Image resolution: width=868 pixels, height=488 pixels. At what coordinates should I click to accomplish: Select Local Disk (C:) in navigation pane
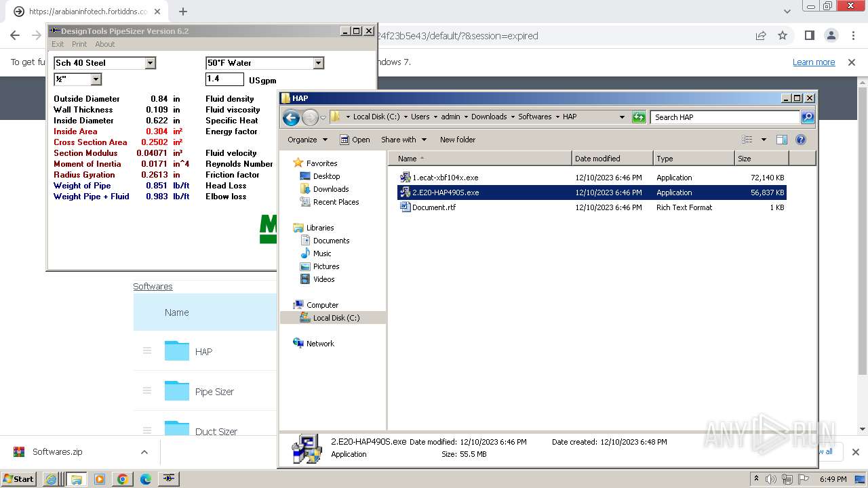[336, 318]
